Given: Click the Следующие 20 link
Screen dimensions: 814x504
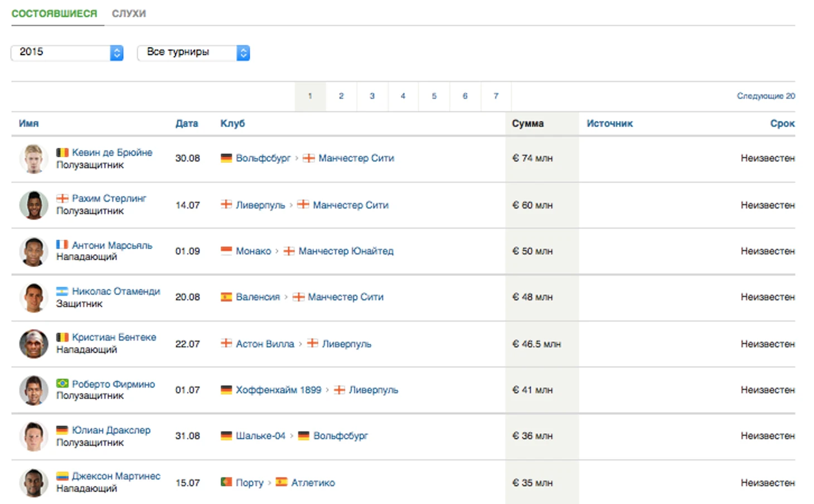Looking at the screenshot, I should (x=766, y=96).
